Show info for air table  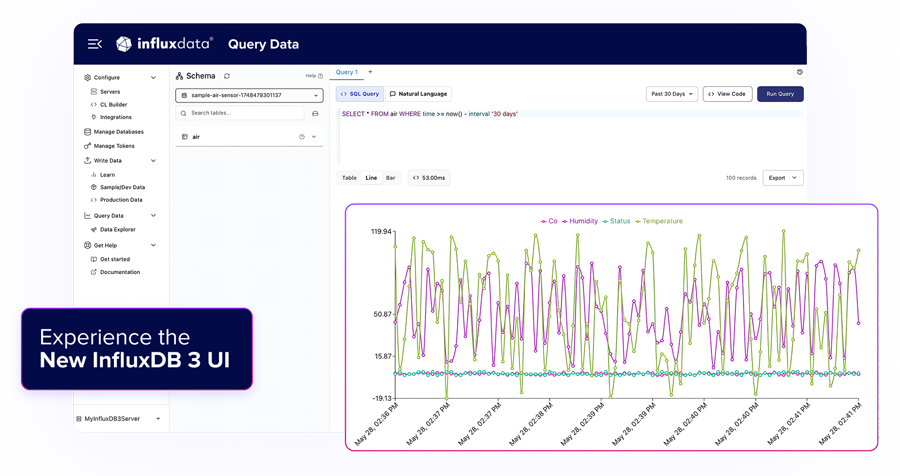click(301, 137)
